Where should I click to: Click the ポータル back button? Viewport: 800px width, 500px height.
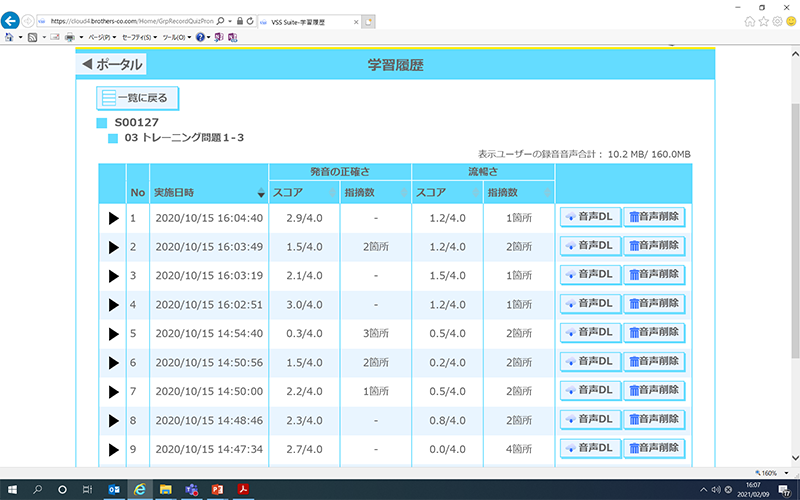tap(112, 65)
